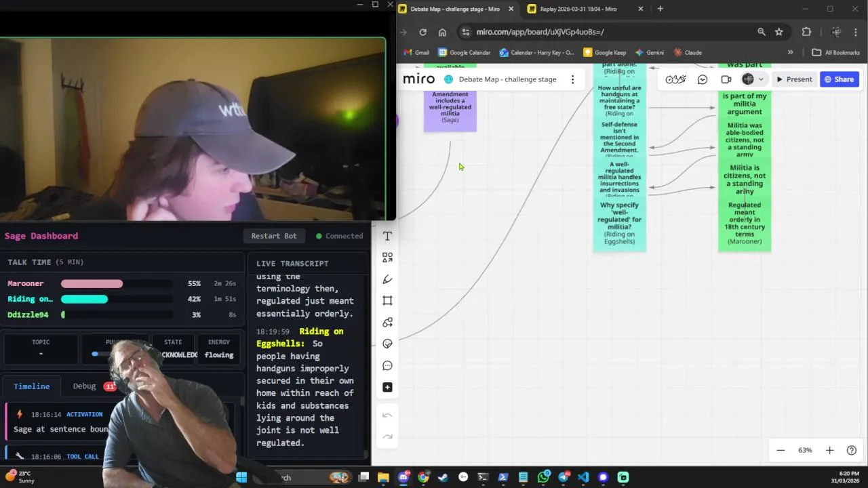868x488 pixels.
Task: Open Google Calendar bookmark
Action: 464,52
